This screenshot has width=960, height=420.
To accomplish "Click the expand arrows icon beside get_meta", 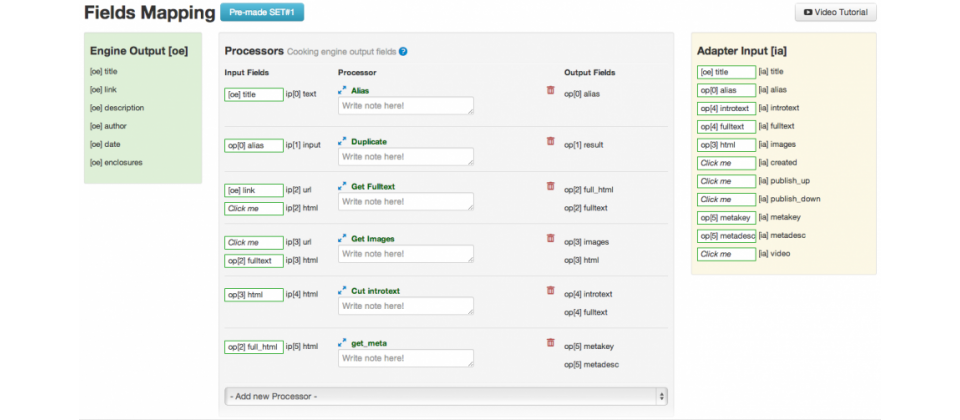I will click(342, 343).
